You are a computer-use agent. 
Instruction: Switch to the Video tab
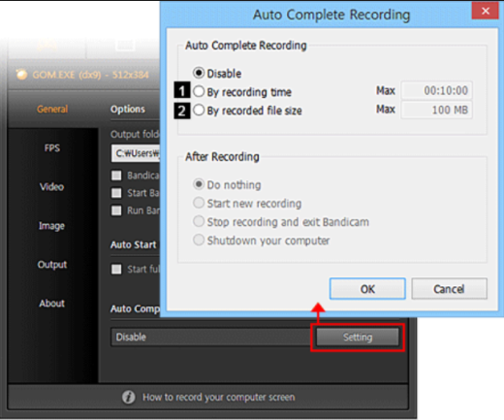51,187
